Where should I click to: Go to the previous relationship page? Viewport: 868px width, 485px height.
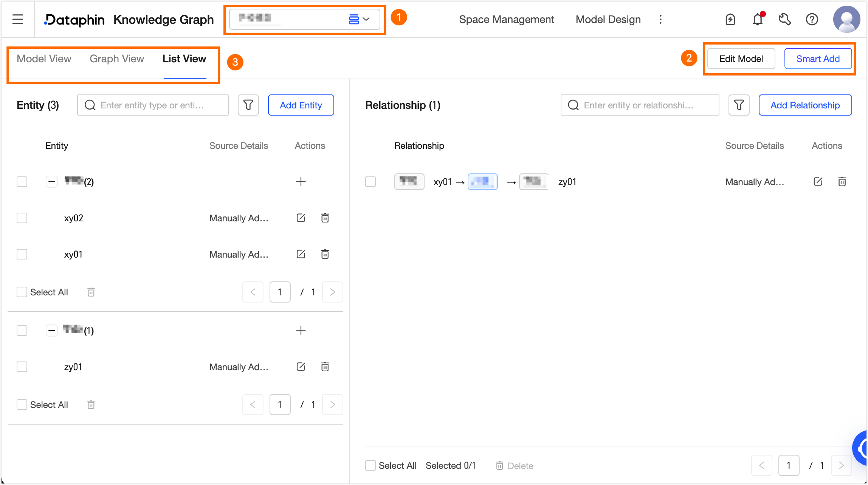coord(762,465)
